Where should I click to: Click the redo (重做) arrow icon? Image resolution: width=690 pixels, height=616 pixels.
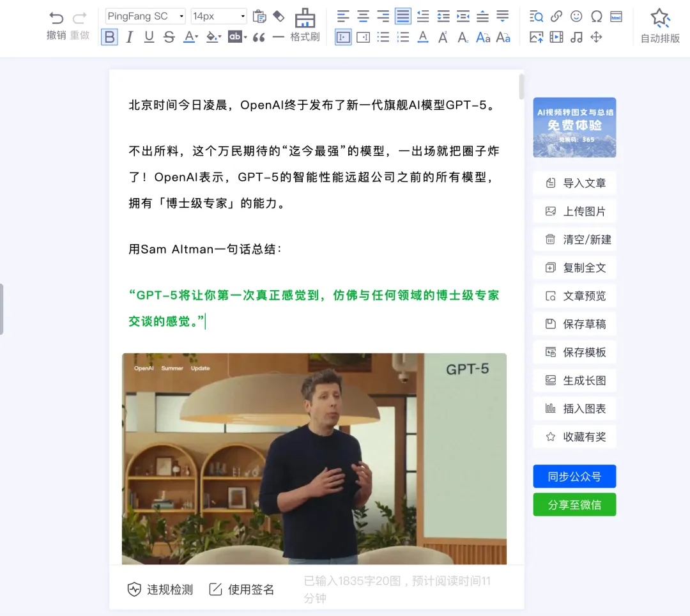tap(80, 18)
